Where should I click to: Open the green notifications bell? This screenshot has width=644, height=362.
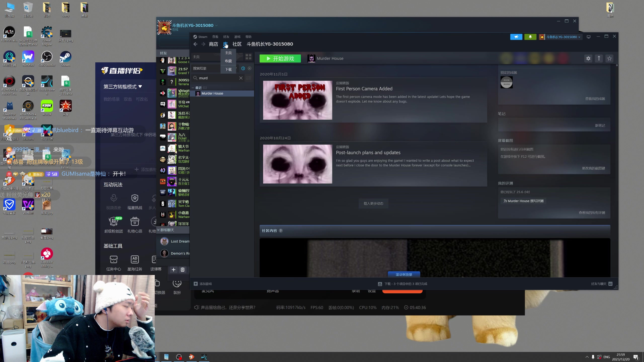pos(530,37)
